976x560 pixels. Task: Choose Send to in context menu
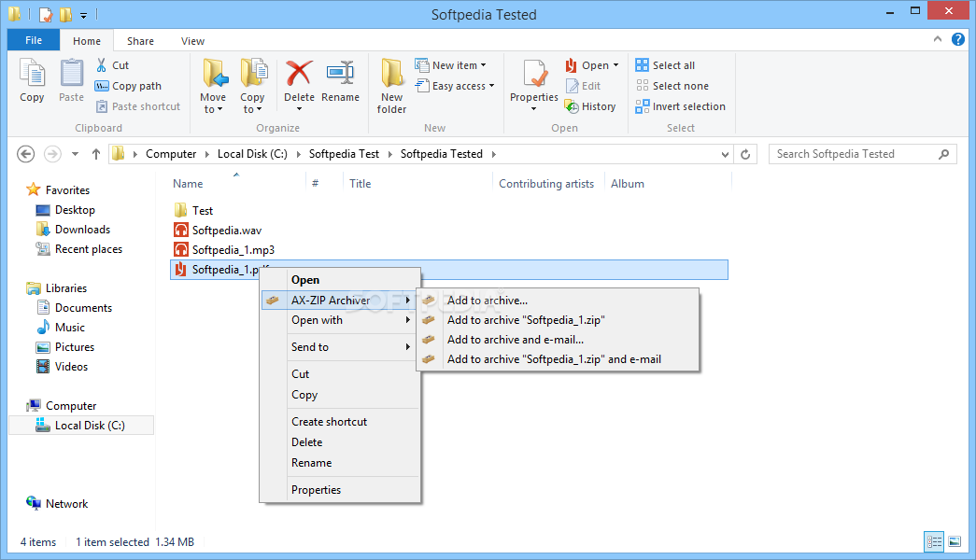[x=340, y=347]
